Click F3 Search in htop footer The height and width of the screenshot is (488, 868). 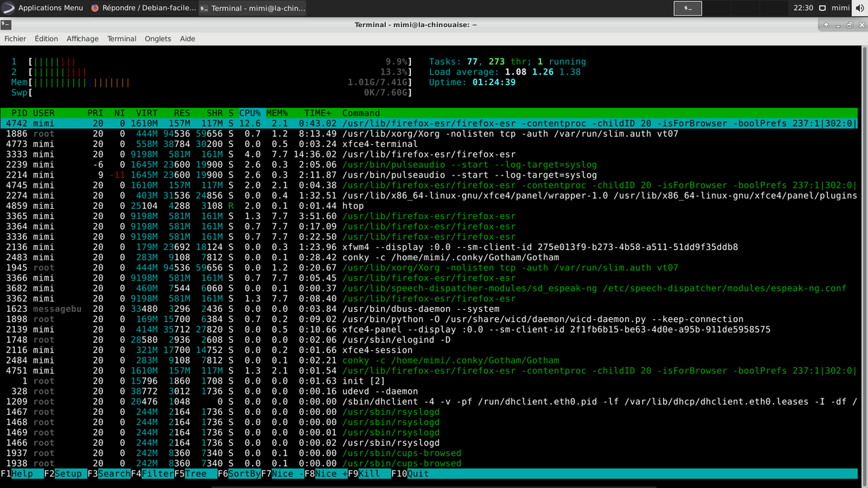tap(108, 474)
